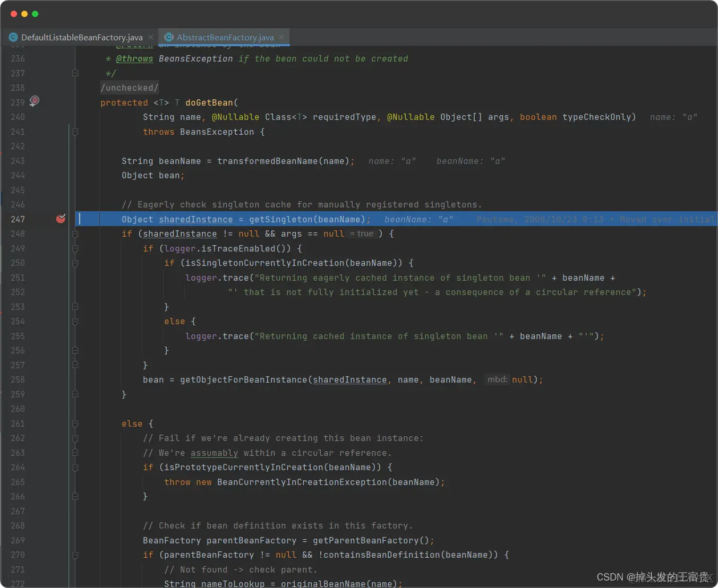Close the AbstractBeanFactory.java tab
The height and width of the screenshot is (588, 718).
pos(281,37)
